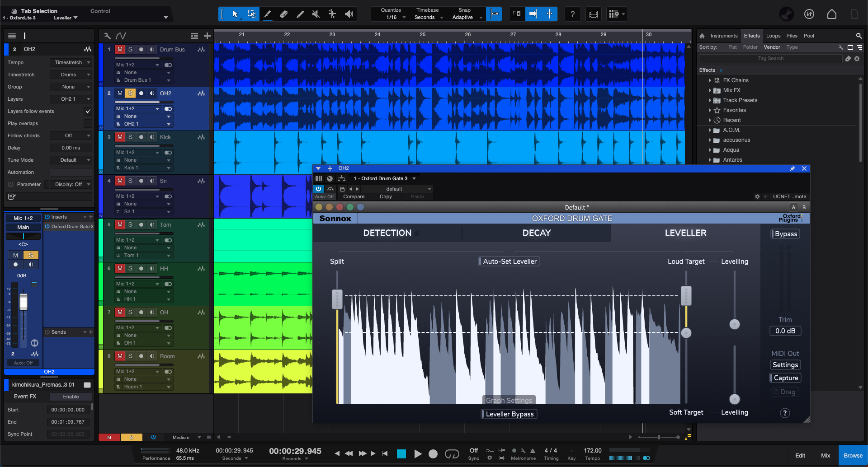Mute the Kick track
This screenshot has height=467, width=868.
point(120,137)
